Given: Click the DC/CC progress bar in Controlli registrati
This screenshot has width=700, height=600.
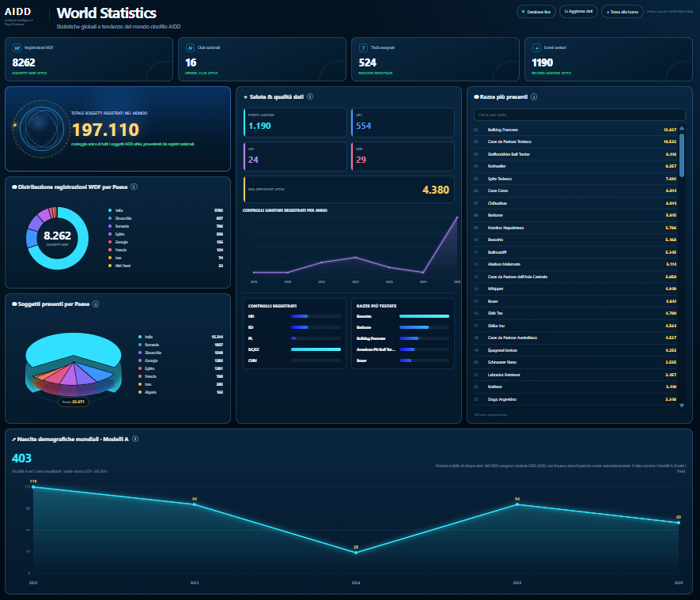Looking at the screenshot, I should (x=316, y=349).
